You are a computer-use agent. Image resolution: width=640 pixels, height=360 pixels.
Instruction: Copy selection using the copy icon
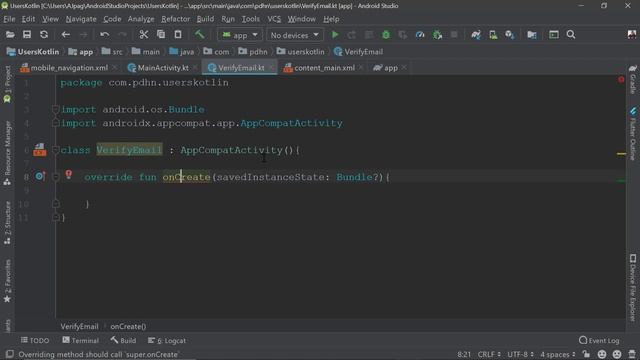point(161,35)
